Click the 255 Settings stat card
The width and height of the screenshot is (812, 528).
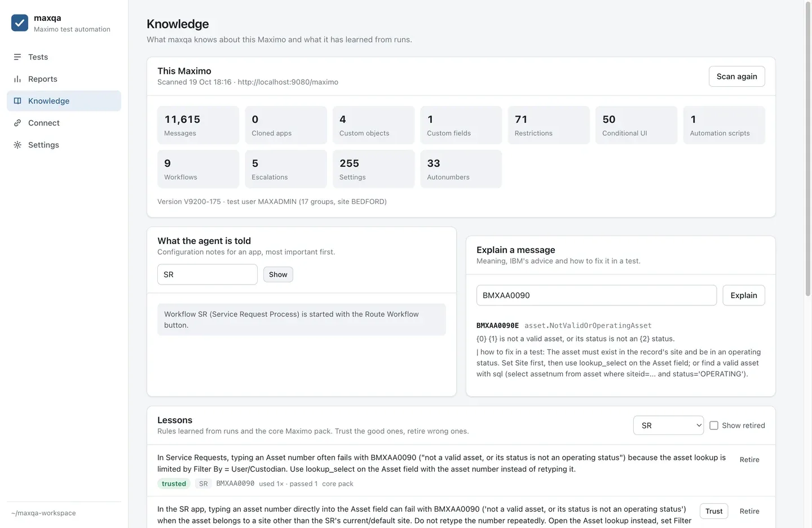(x=373, y=169)
